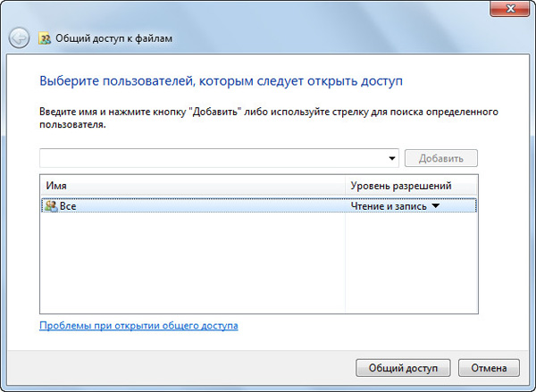Click the "Выберите пользователей" heading
Image resolution: width=536 pixels, height=392 pixels.
click(221, 81)
